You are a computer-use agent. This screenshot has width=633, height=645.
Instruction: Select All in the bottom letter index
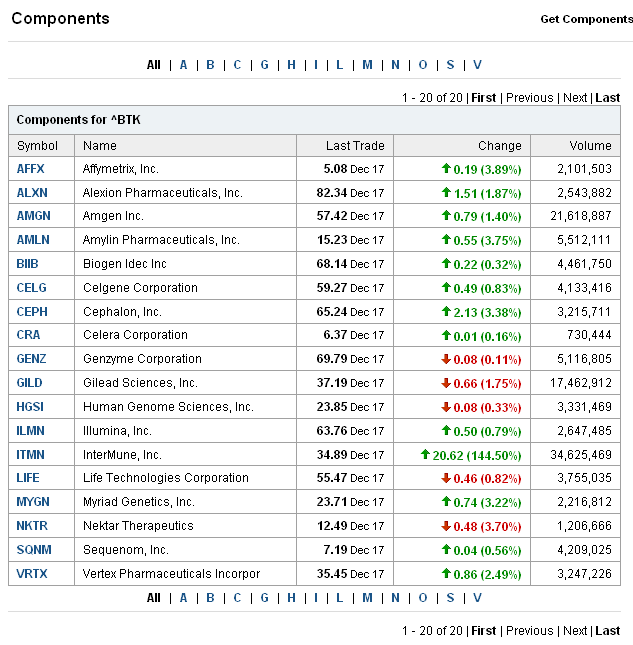pyautogui.click(x=153, y=598)
